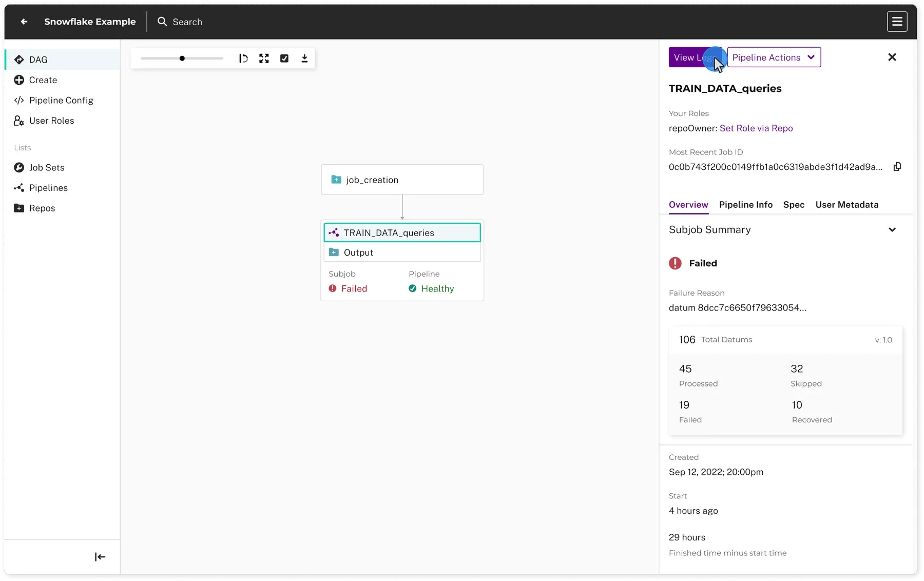Open Pipeline Config in the sidebar
The image size is (924, 581).
pos(63,100)
